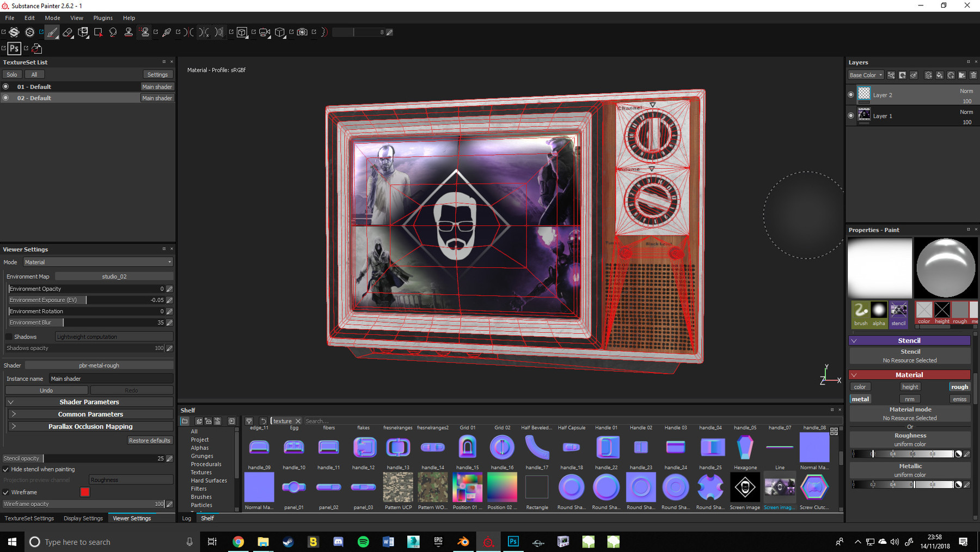Click the add layer group folder icon
The height and width of the screenshot is (552, 980).
tap(961, 75)
